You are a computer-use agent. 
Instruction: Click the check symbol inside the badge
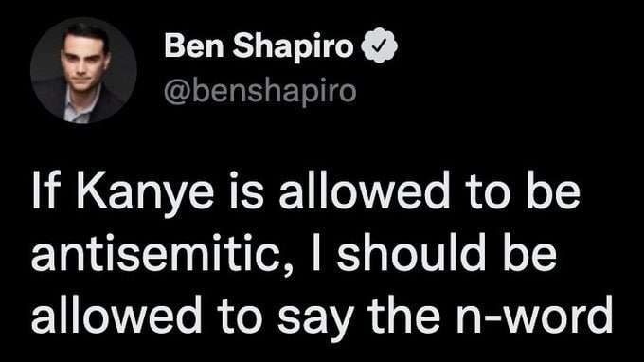tap(380, 45)
